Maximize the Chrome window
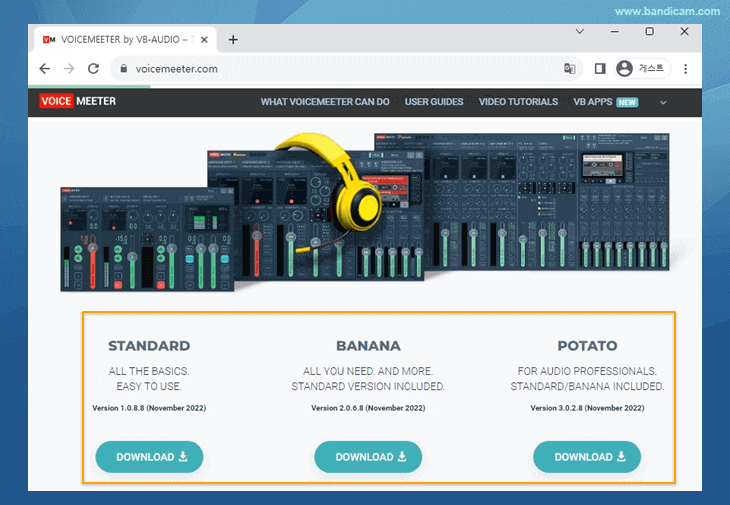 click(x=649, y=31)
